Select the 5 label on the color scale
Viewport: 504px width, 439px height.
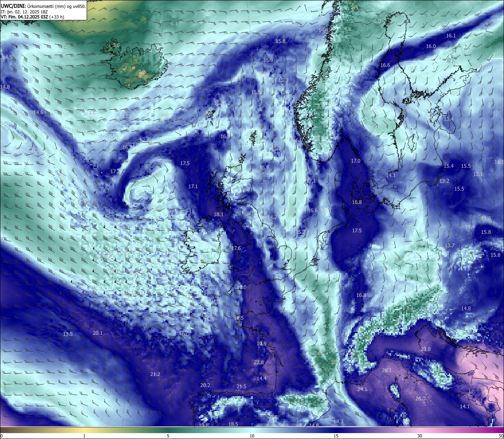pos(168,436)
